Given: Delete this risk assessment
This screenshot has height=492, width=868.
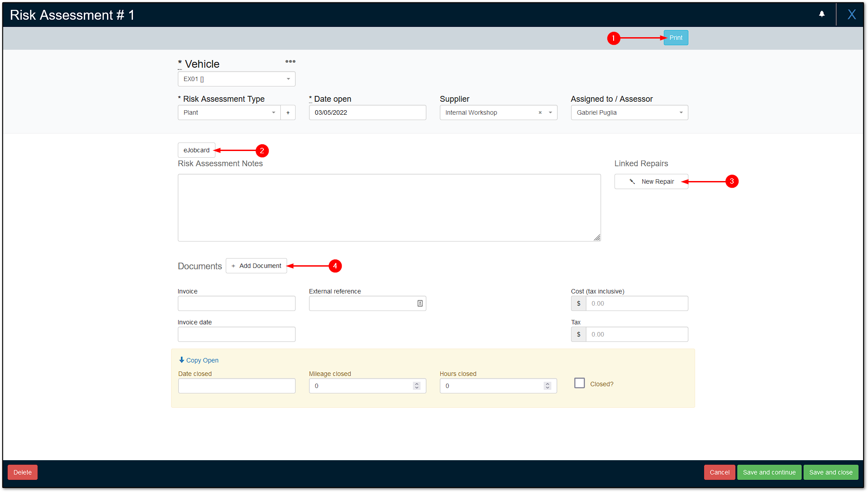Looking at the screenshot, I should [x=22, y=472].
